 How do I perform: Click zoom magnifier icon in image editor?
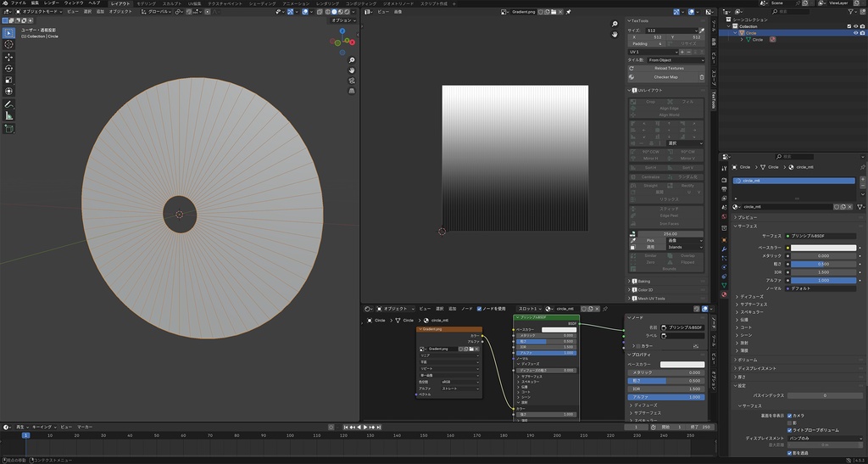[615, 24]
